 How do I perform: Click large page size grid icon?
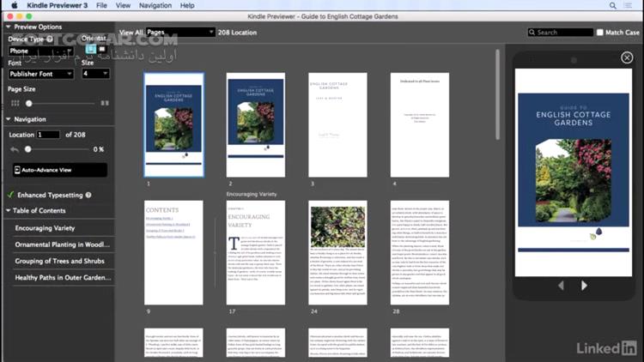tap(105, 103)
